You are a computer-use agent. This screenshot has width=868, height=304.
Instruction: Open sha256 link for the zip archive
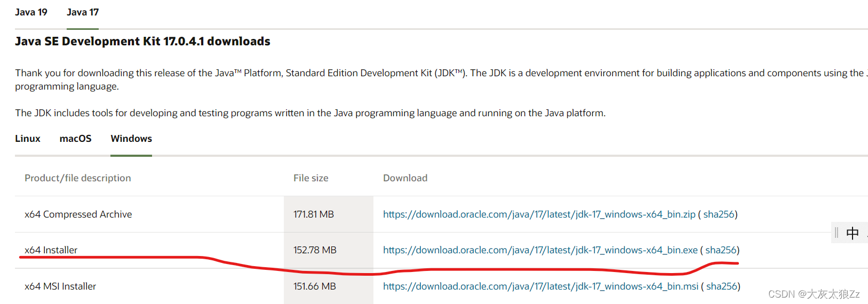(719, 214)
